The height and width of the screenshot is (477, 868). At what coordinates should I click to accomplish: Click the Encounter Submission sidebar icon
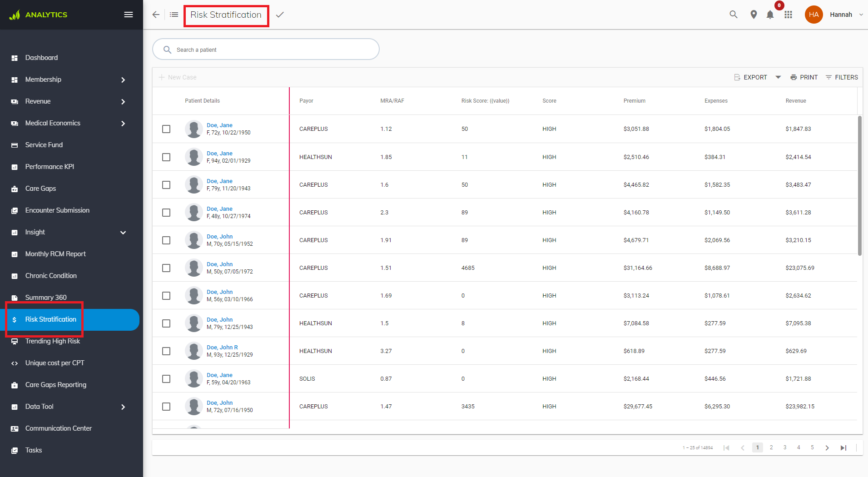pyautogui.click(x=15, y=210)
